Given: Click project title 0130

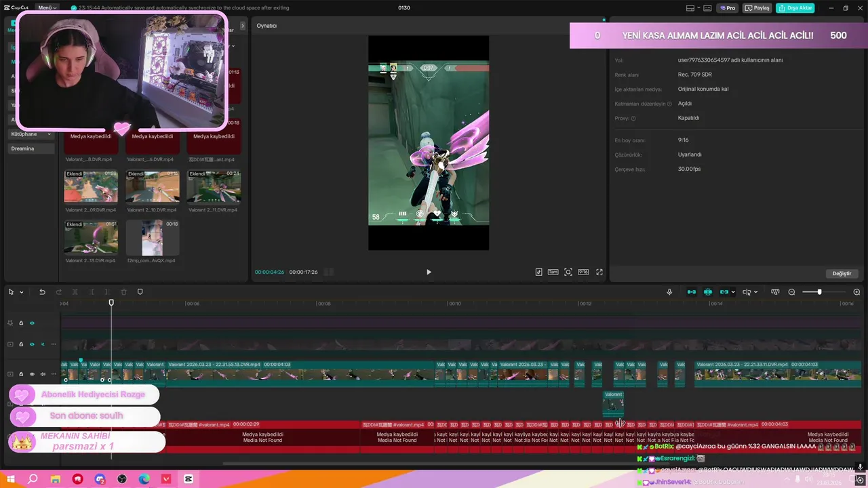Looking at the screenshot, I should [x=403, y=8].
